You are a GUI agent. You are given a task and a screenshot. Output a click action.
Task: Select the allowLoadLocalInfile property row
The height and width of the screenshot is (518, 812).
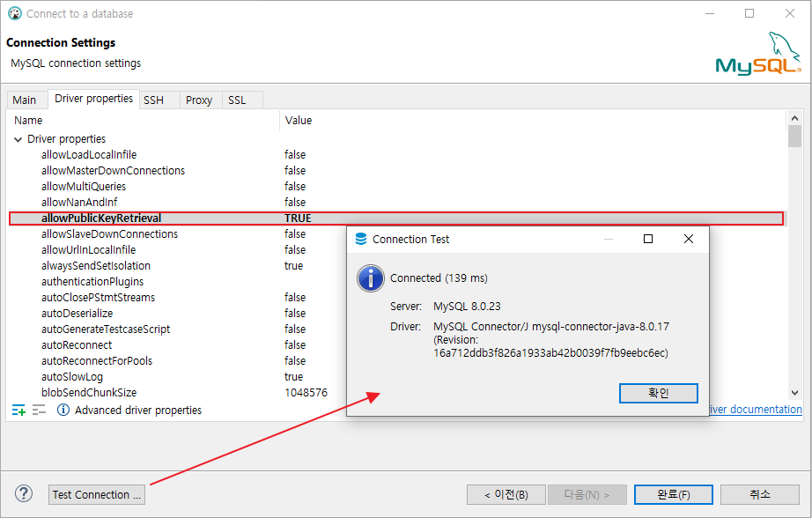[396, 155]
